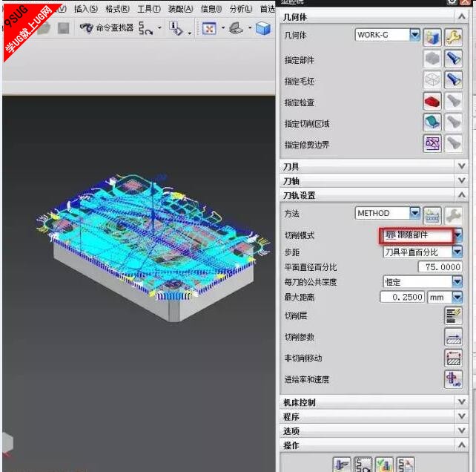
Task: Click the Verify tool path icon
Action: click(x=384, y=465)
